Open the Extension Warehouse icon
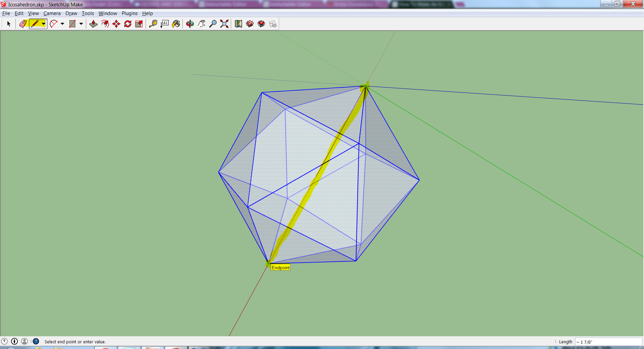Screen dimensions: 644x349 coord(261,24)
